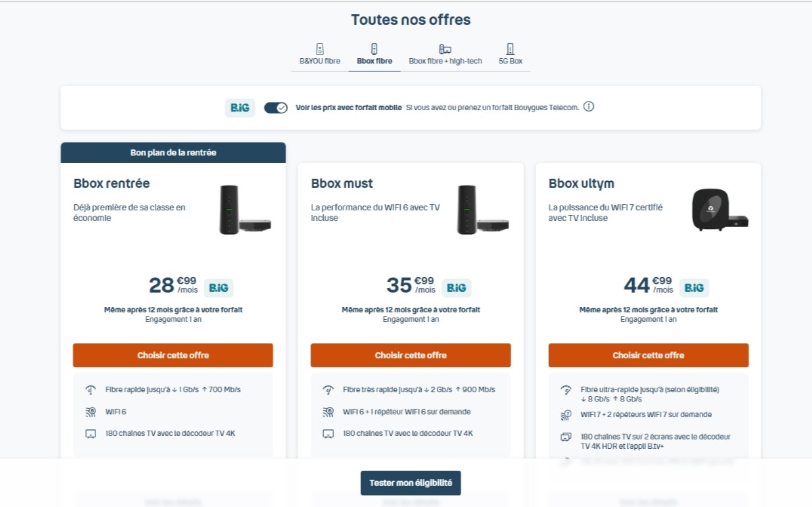Click the TV decoder icon in the Bbox ultym card
Viewport: 812px width, 507px height.
(565, 437)
